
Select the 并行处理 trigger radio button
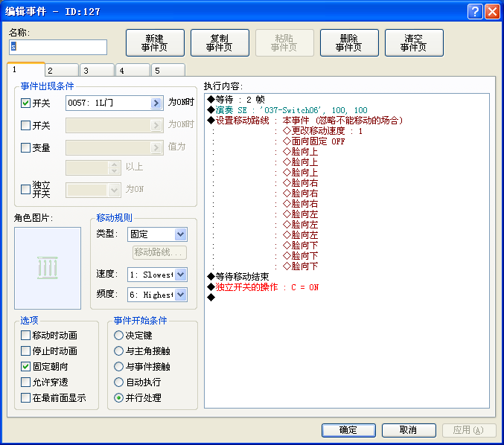[x=118, y=398]
